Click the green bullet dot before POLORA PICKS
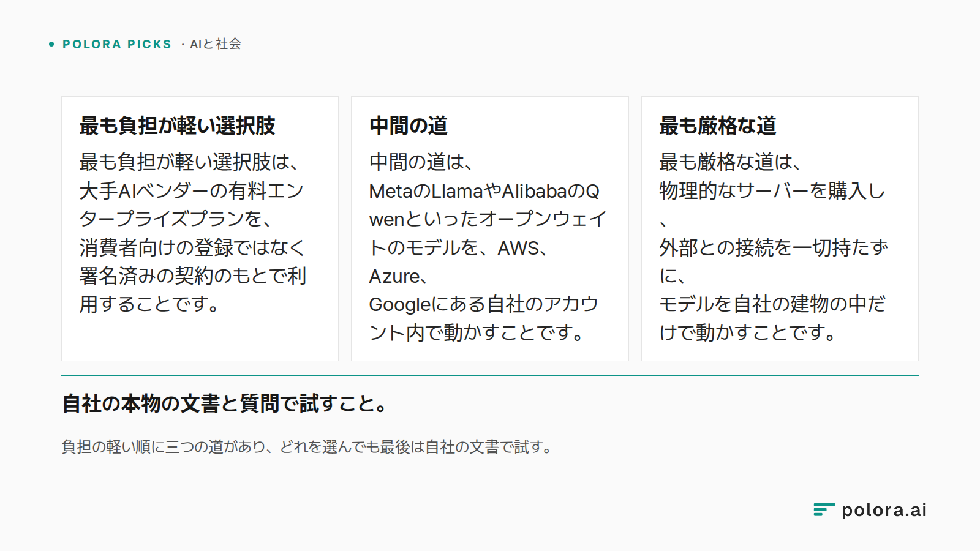Screen dimensions: 980x551 51,44
